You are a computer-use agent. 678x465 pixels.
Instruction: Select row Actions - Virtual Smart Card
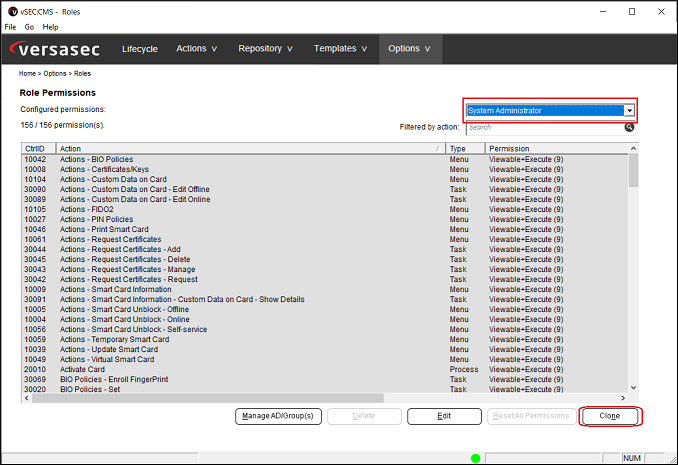325,359
